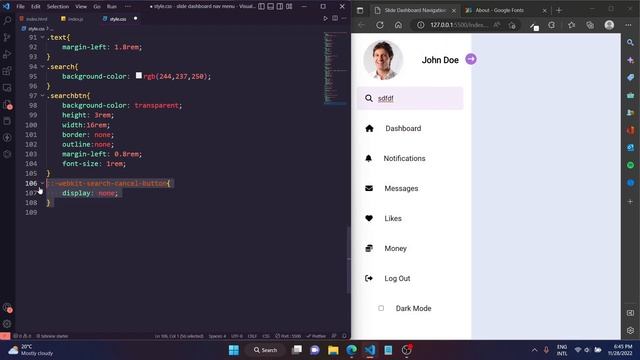Image resolution: width=640 pixels, height=360 pixels.
Task: Click the bell icon next to Notifications
Action: (369, 158)
